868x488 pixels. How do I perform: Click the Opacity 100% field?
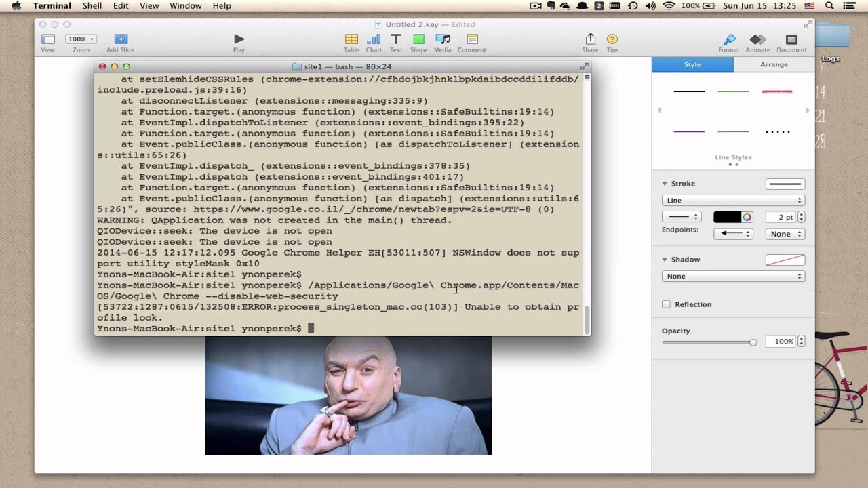[x=781, y=342]
